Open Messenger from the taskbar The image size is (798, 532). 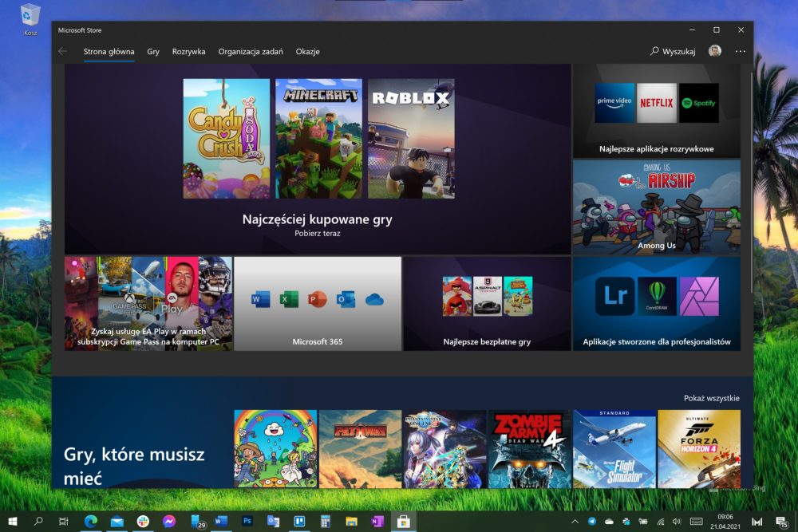pyautogui.click(x=169, y=522)
